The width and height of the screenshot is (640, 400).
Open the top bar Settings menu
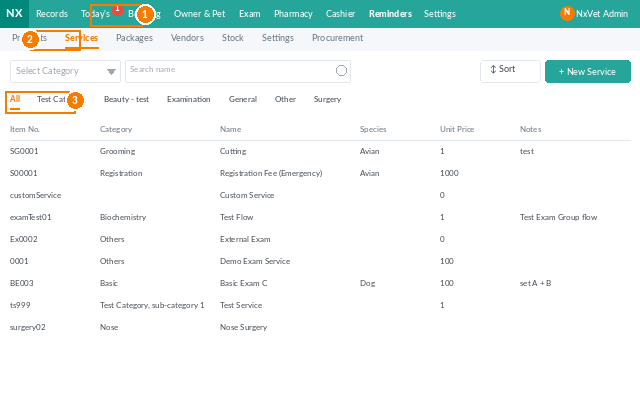pyautogui.click(x=440, y=14)
